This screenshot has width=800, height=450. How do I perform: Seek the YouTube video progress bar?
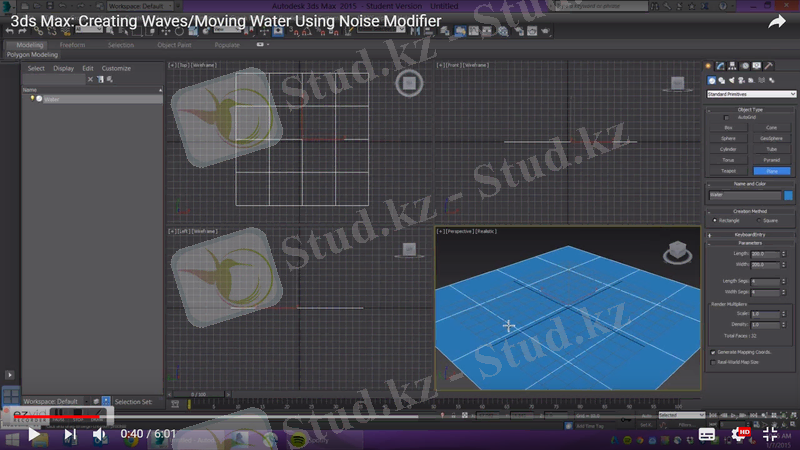click(x=400, y=417)
